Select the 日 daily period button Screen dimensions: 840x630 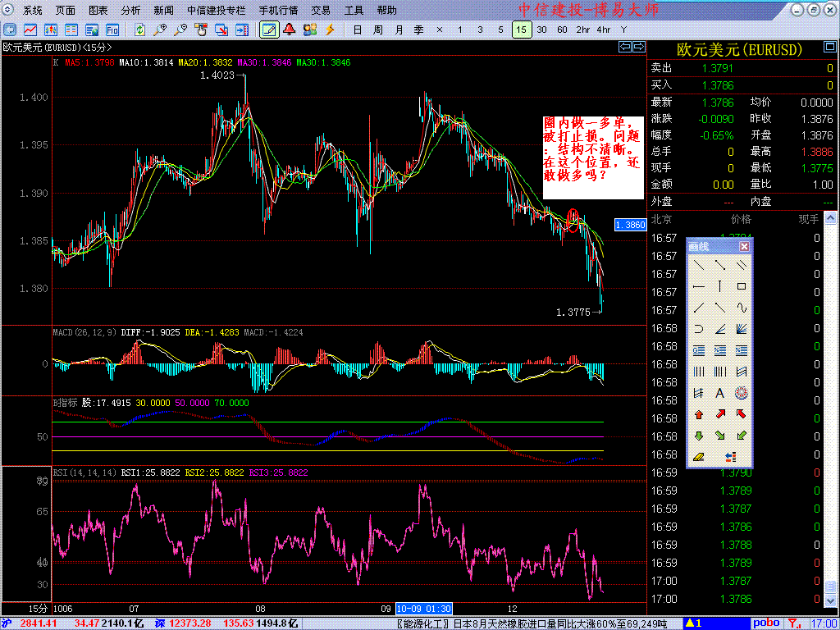(358, 30)
